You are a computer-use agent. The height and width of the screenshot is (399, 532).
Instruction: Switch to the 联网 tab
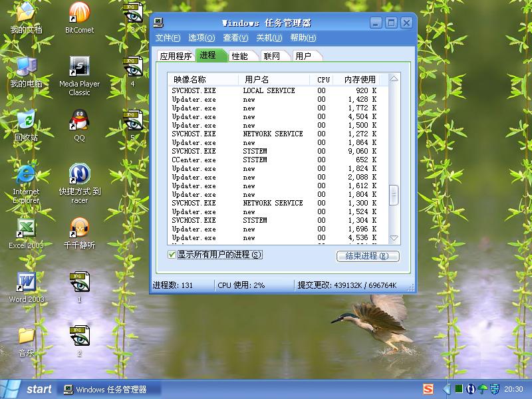coord(274,56)
